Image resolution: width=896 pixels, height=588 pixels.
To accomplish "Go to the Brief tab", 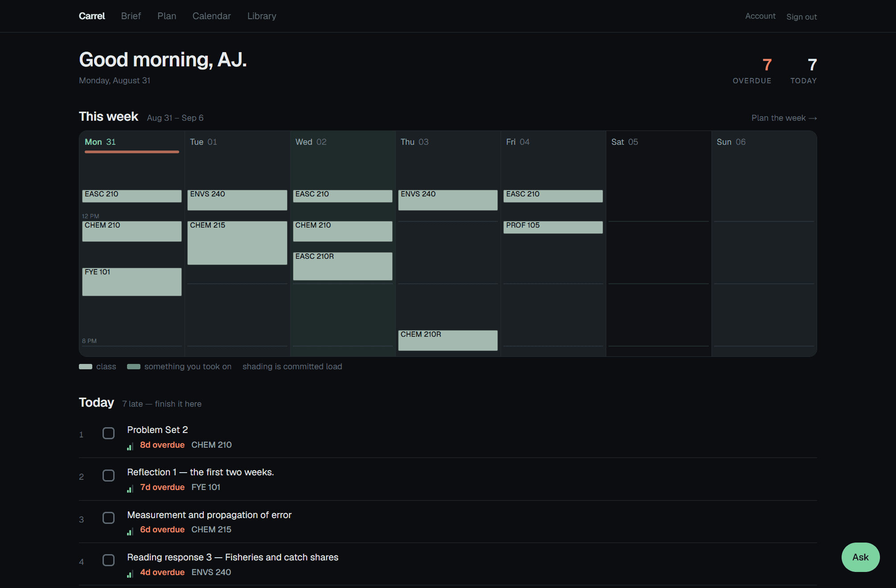I will pos(131,16).
